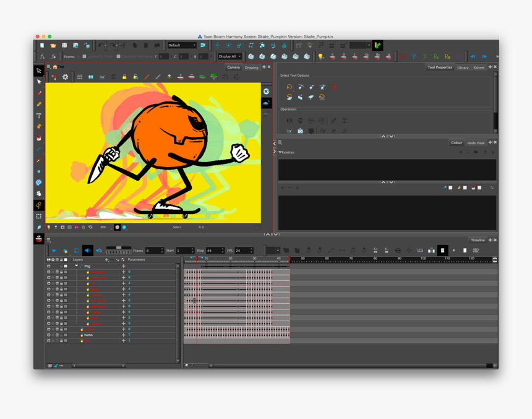
Task: Open the Camera view panel menu
Action: (x=48, y=67)
